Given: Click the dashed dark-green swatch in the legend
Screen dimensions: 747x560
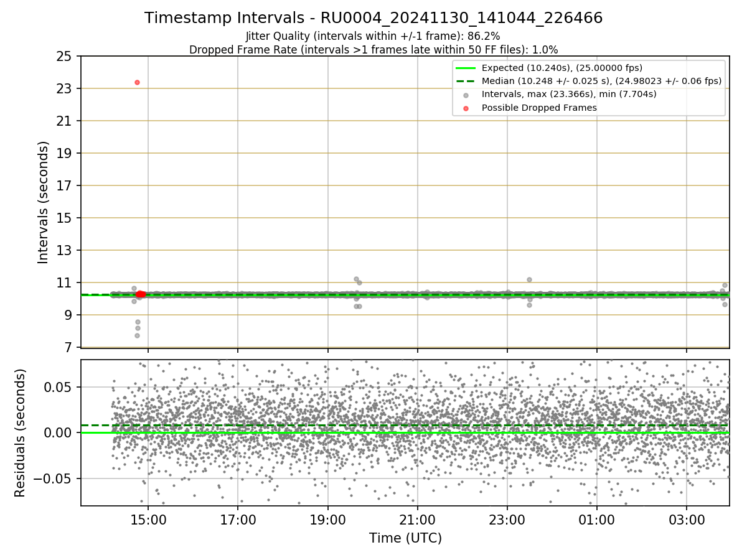Looking at the screenshot, I should coord(466,81).
